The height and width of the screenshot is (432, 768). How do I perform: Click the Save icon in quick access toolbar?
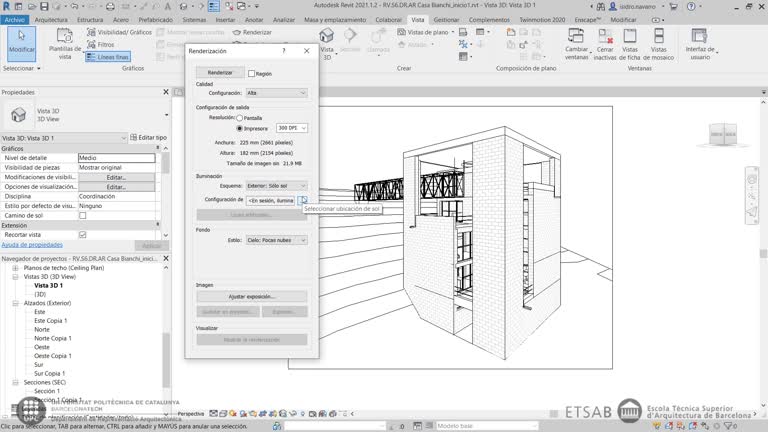(44, 6)
